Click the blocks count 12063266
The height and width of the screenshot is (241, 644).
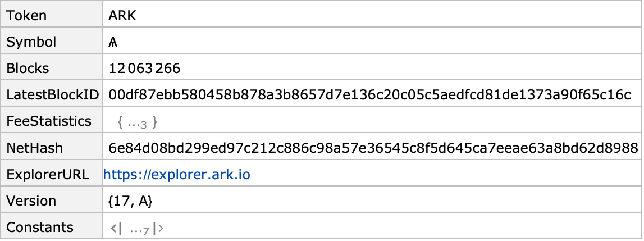(144, 69)
